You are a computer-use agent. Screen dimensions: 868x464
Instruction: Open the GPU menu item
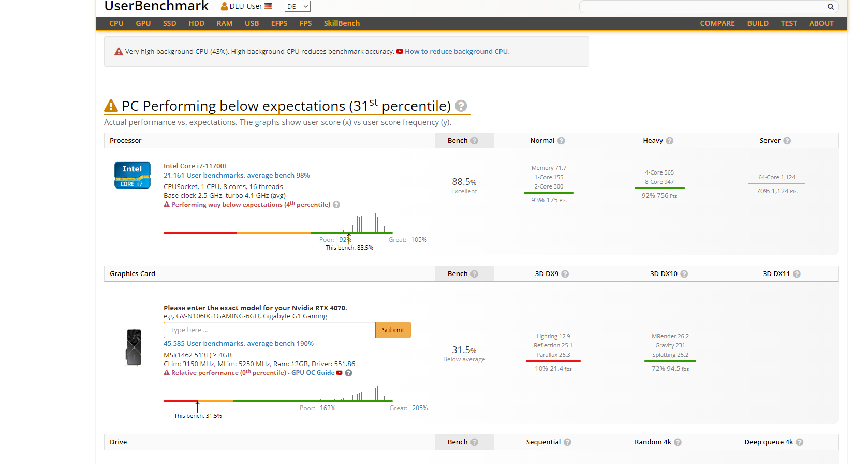coord(143,23)
